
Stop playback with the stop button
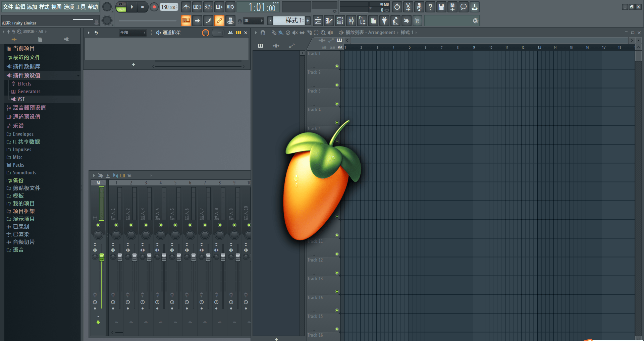tap(143, 7)
